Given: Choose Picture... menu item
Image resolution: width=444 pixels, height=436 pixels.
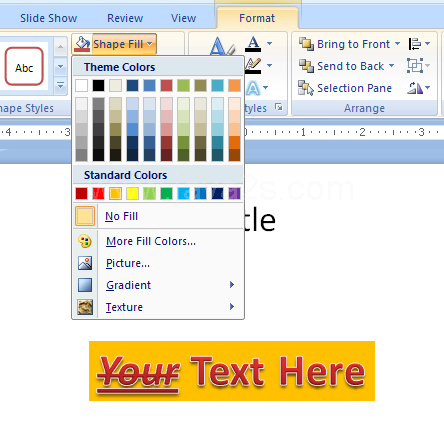Looking at the screenshot, I should tap(158, 263).
